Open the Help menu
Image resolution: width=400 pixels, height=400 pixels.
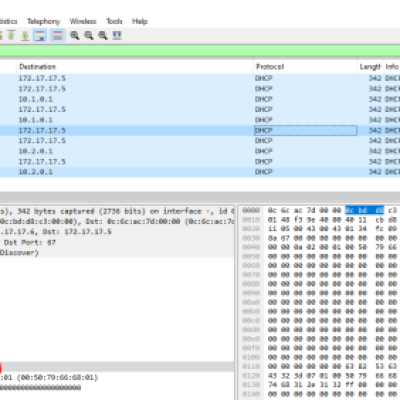point(140,21)
